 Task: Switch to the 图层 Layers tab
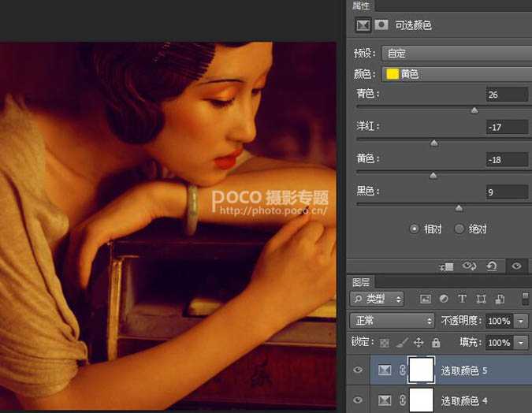point(361,282)
